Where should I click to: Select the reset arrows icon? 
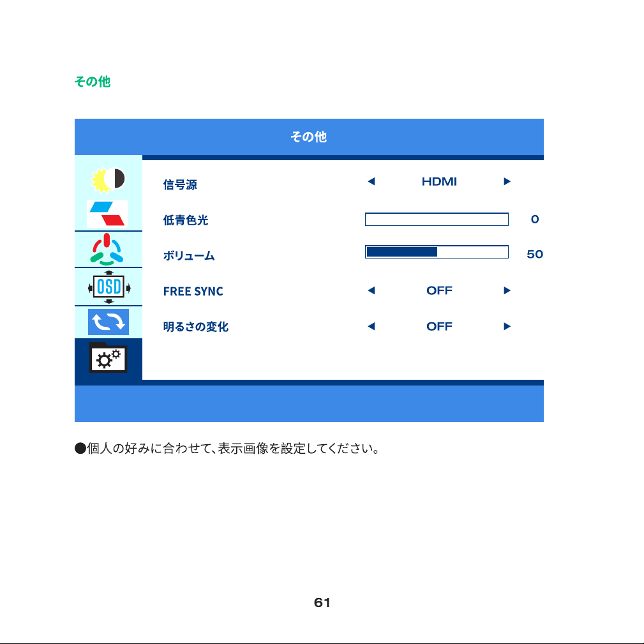click(x=109, y=322)
